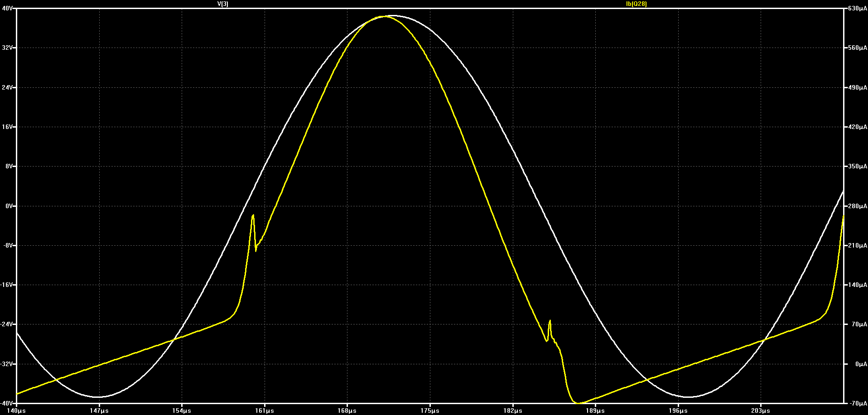This screenshot has width=868, height=415.
Task: Click the "196µs" time axis label
Action: (x=678, y=411)
